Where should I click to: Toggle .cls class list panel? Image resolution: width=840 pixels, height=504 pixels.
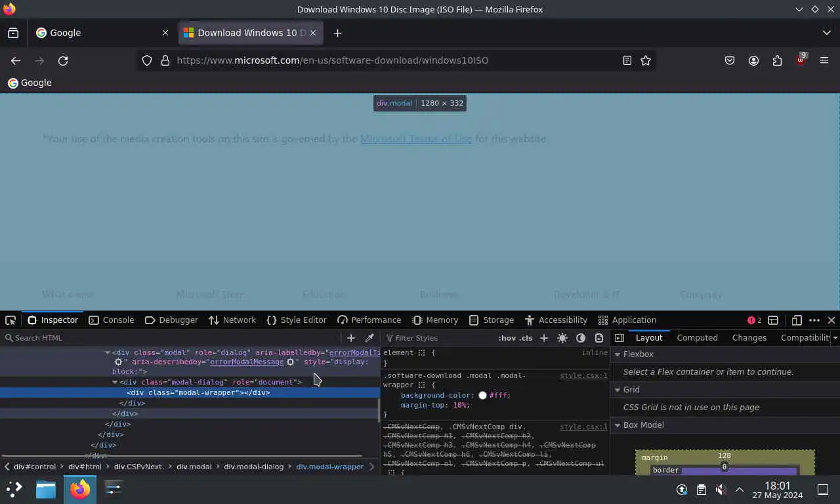pos(526,338)
